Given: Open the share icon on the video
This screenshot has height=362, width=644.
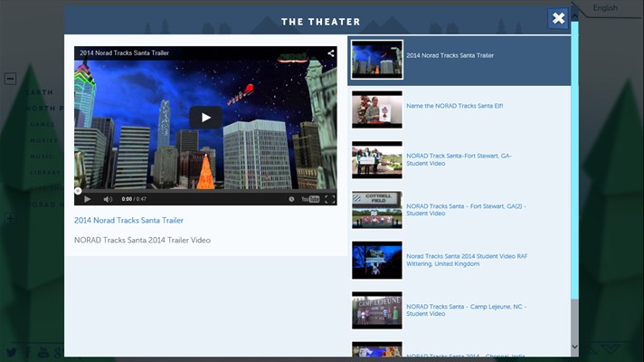Looking at the screenshot, I should point(331,53).
